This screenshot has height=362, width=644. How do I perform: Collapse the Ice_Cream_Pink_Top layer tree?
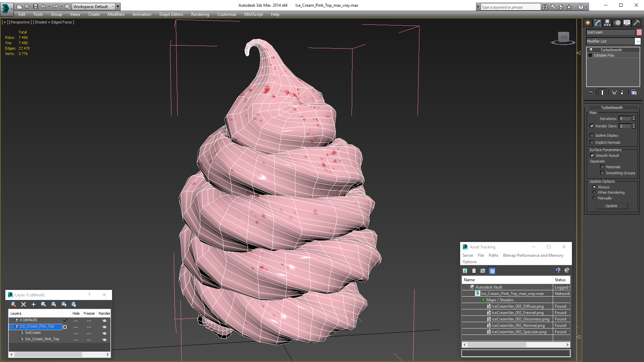point(11,326)
